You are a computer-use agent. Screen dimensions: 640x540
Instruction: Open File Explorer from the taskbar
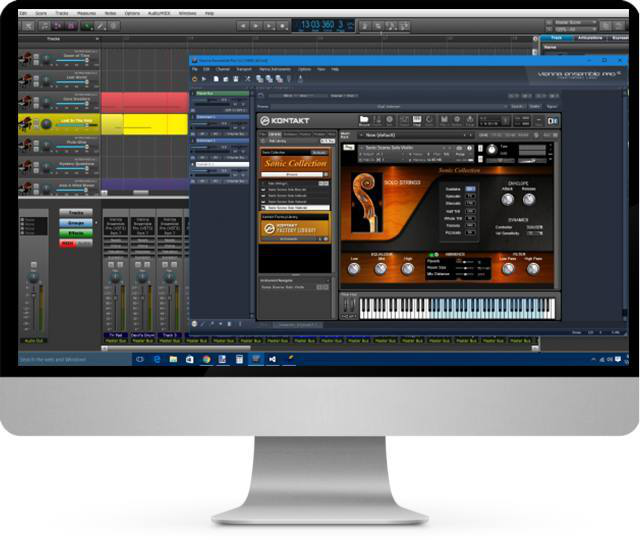click(x=173, y=359)
